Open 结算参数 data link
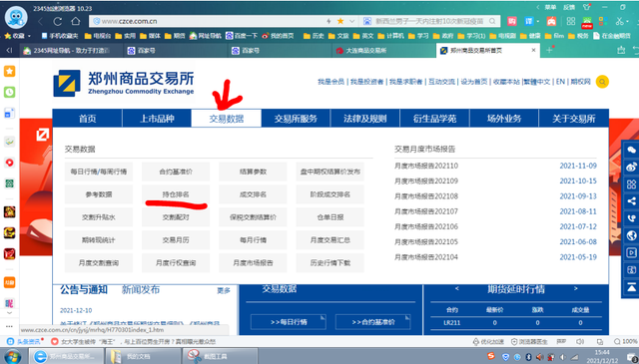This screenshot has height=364, width=639. 253,172
